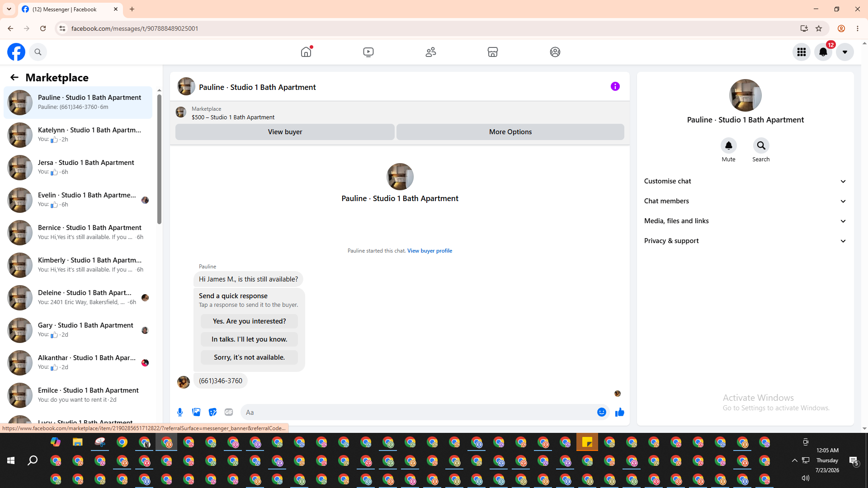This screenshot has height=488, width=868.
Task: Send quick reply 'In talks. I'll let you know.'
Action: click(x=249, y=339)
